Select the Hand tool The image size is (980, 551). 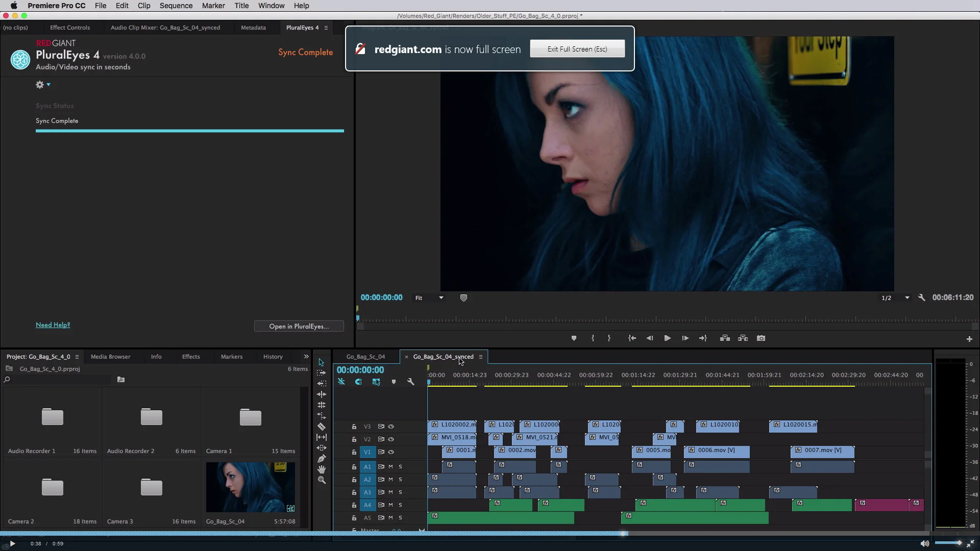(x=322, y=469)
